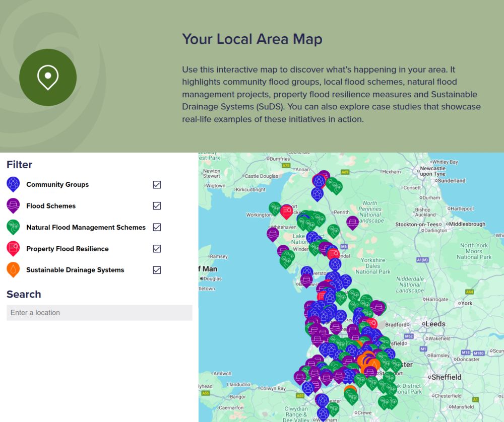Screen dimensions: 504x422
Task: Open blue community marker just north-west of Penrith
Action: (317, 193)
